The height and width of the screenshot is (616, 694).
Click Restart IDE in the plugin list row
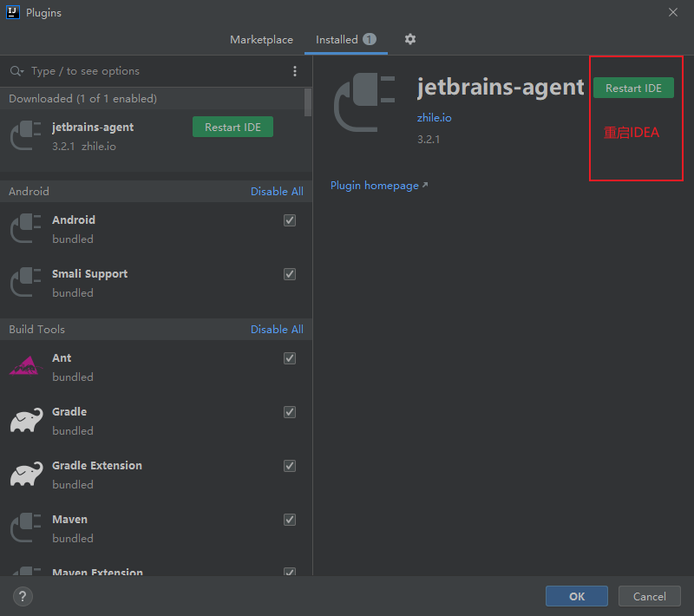232,127
